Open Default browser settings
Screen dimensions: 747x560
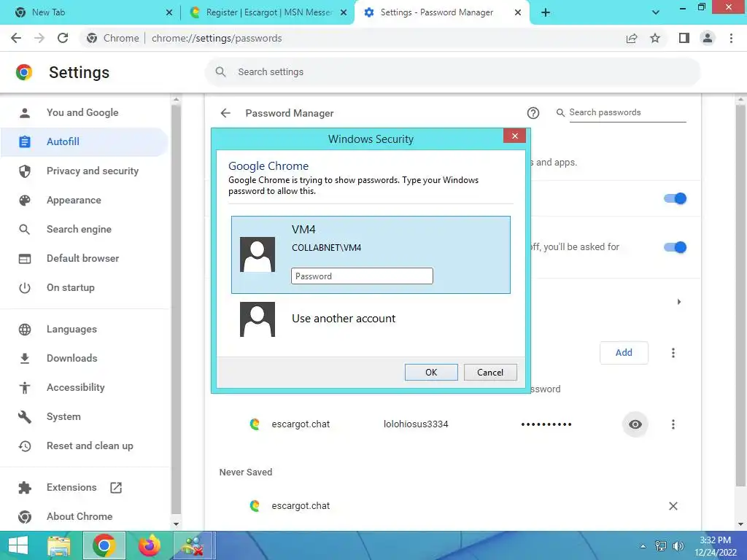85,259
